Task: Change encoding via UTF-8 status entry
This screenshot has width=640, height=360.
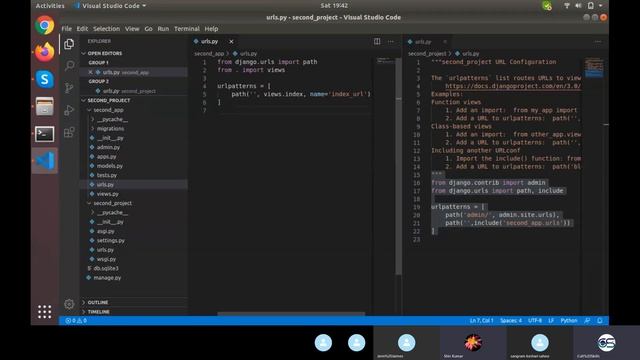Action: 535,320
